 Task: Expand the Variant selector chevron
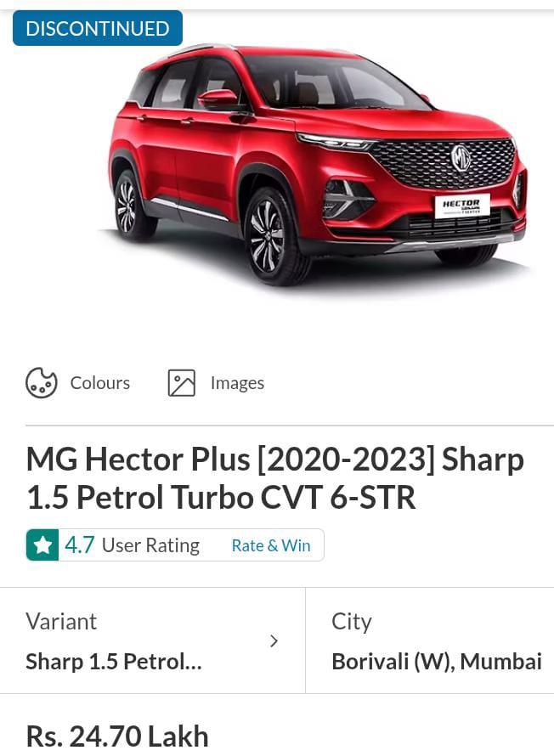click(x=274, y=640)
